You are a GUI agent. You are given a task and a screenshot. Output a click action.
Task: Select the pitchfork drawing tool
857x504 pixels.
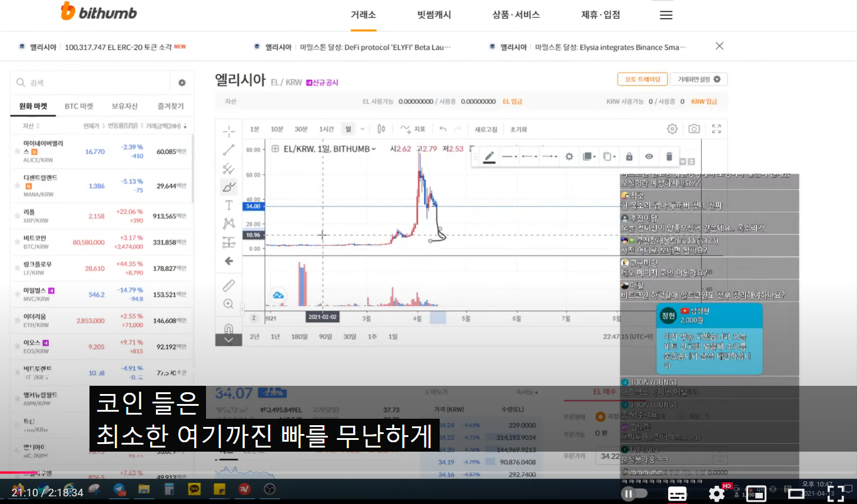(229, 169)
